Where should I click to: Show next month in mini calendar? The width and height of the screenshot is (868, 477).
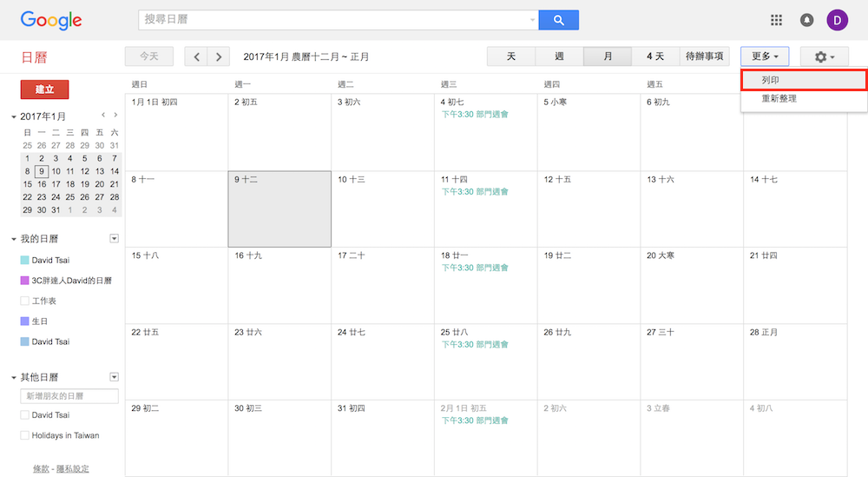(116, 115)
